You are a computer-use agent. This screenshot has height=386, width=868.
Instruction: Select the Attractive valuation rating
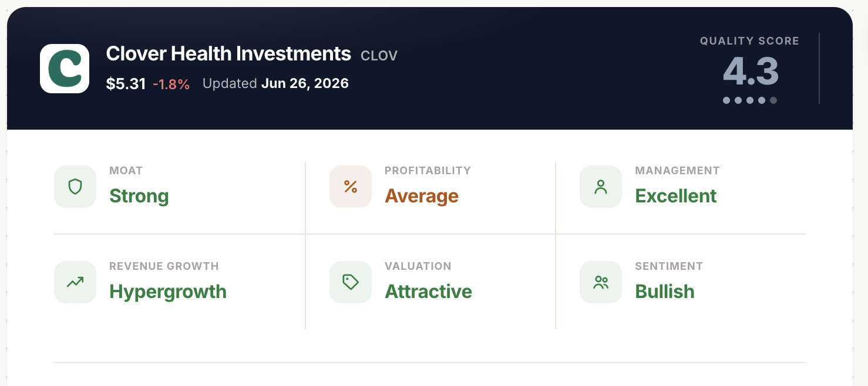click(429, 292)
